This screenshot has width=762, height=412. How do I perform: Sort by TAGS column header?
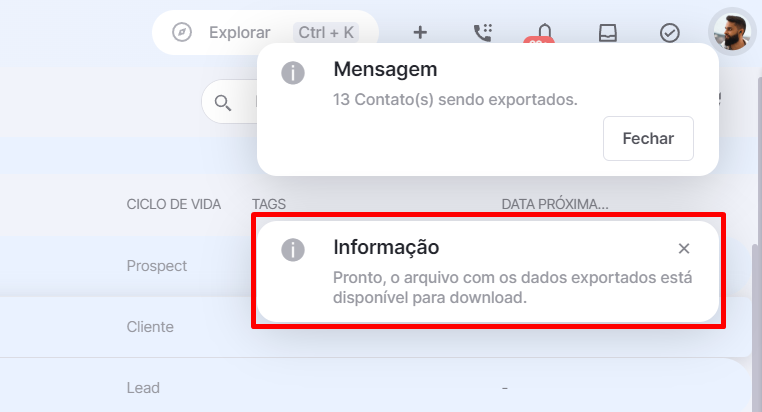coord(269,204)
